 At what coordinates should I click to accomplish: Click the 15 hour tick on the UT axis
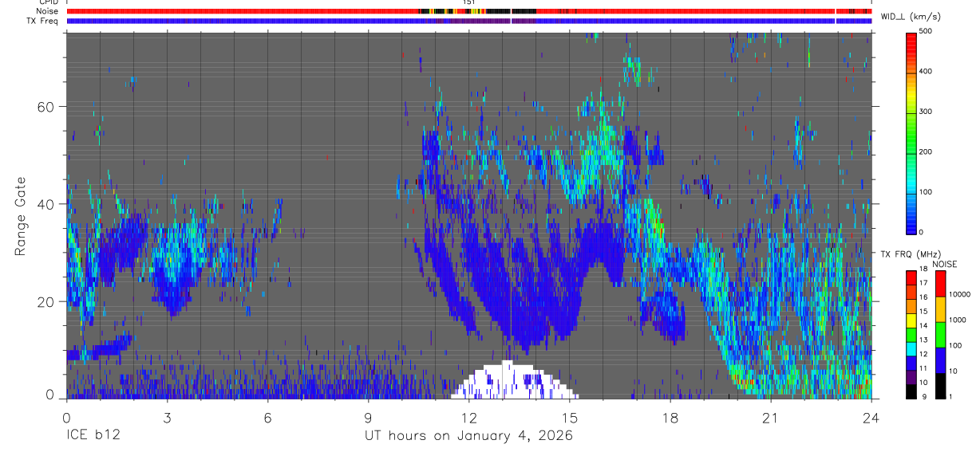click(x=570, y=418)
